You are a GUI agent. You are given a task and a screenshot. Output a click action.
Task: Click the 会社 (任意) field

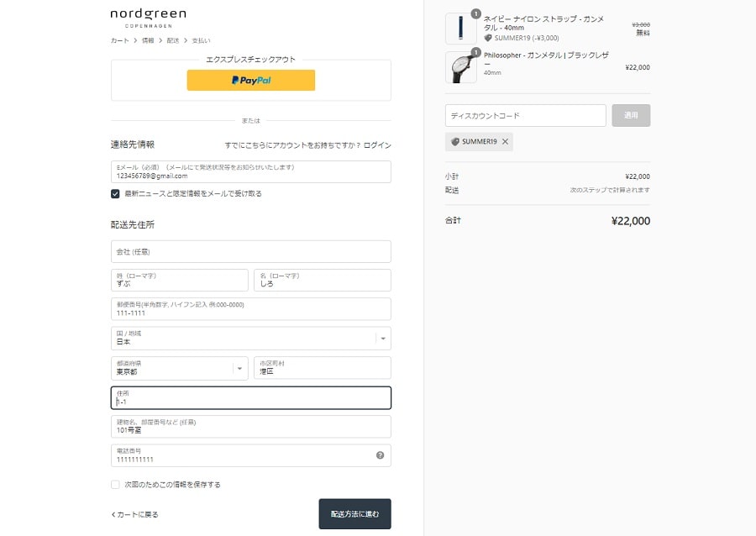(250, 251)
